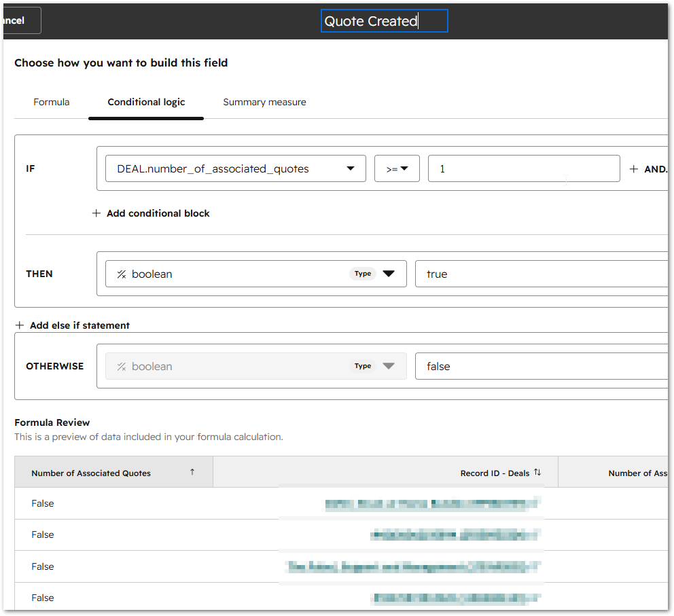
Task: Click Add conditional block link
Action: (x=158, y=213)
